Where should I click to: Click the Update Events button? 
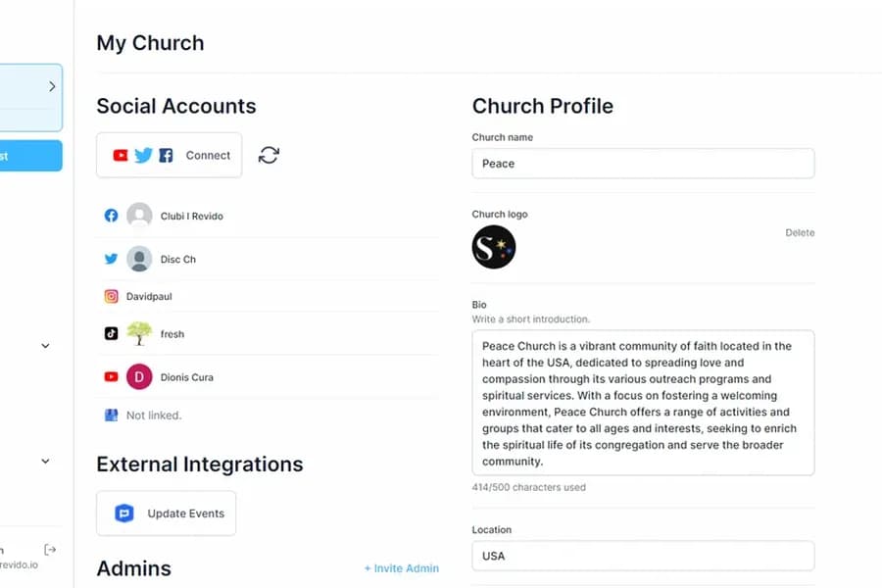click(x=167, y=514)
